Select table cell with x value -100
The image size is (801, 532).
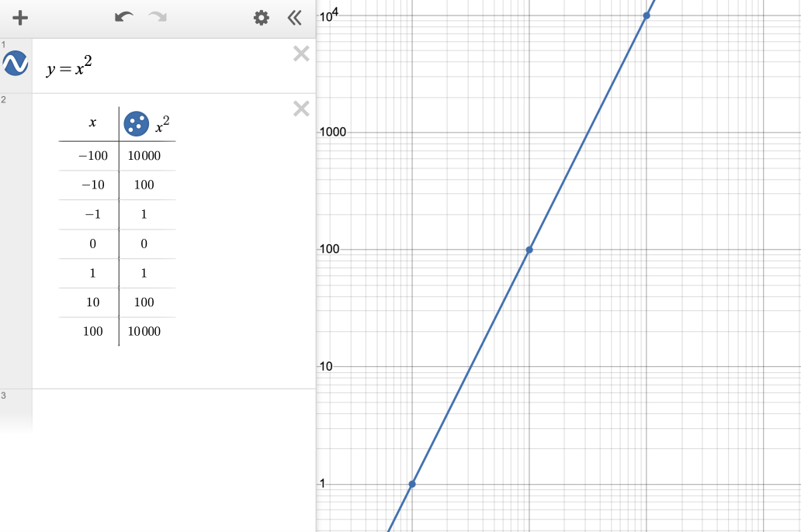point(92,156)
